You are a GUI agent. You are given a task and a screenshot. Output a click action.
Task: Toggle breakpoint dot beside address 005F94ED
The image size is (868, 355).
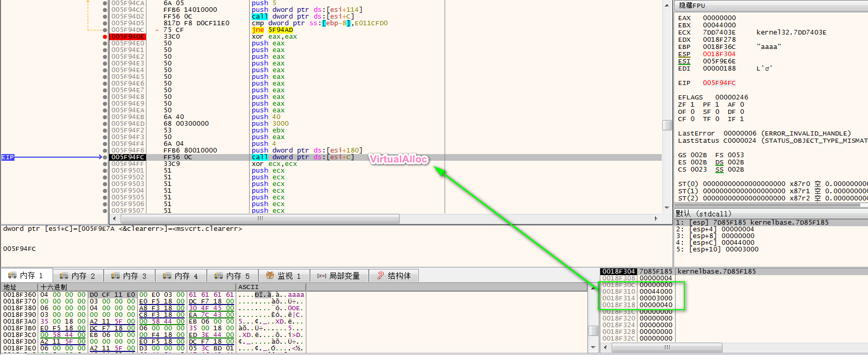105,124
